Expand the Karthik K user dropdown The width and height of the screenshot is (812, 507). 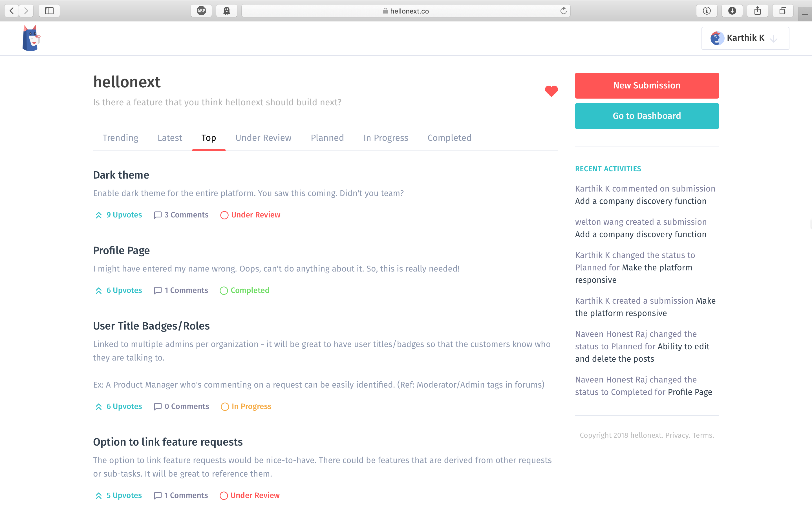tap(745, 38)
